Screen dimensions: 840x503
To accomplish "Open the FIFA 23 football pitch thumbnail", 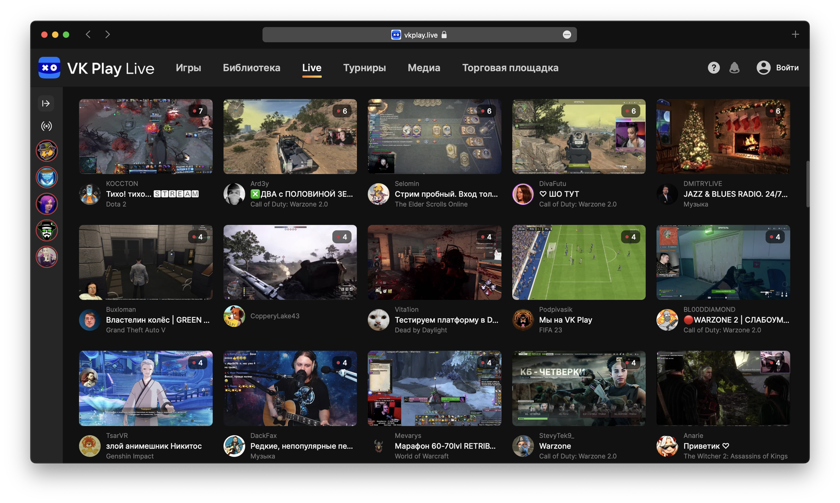I will 579,262.
